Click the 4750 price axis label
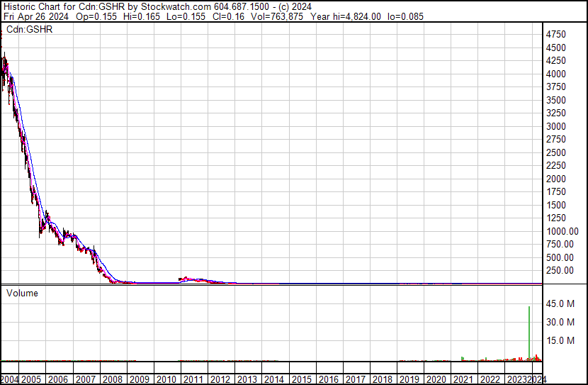The width and height of the screenshot is (588, 385). point(556,34)
